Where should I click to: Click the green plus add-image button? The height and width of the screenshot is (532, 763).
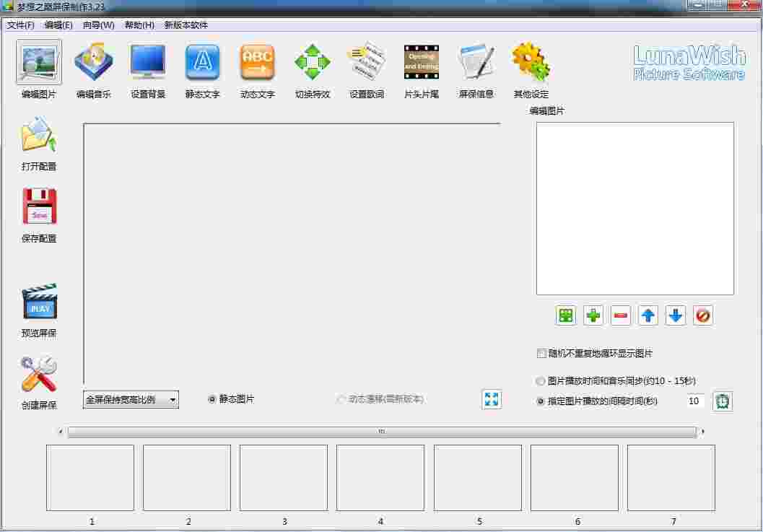pyautogui.click(x=593, y=315)
